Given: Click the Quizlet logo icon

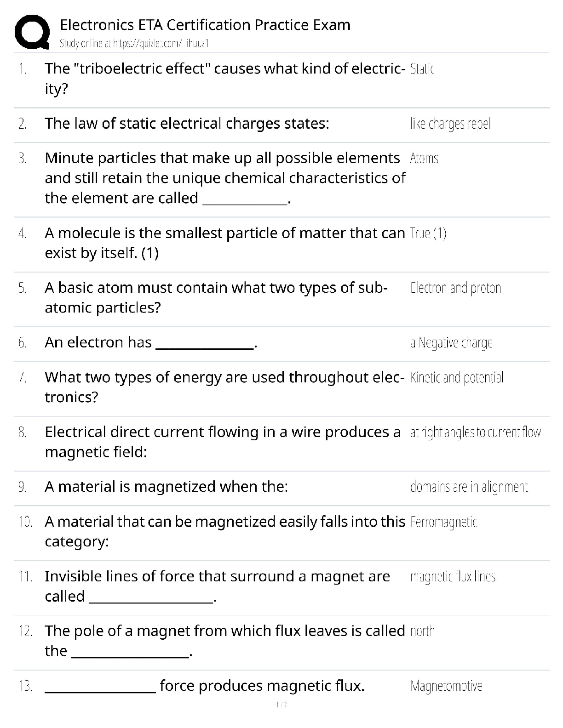Looking at the screenshot, I should (32, 32).
